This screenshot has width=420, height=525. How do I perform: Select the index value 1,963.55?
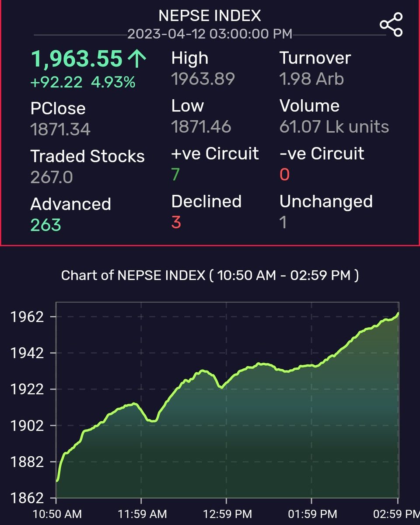pyautogui.click(x=77, y=59)
